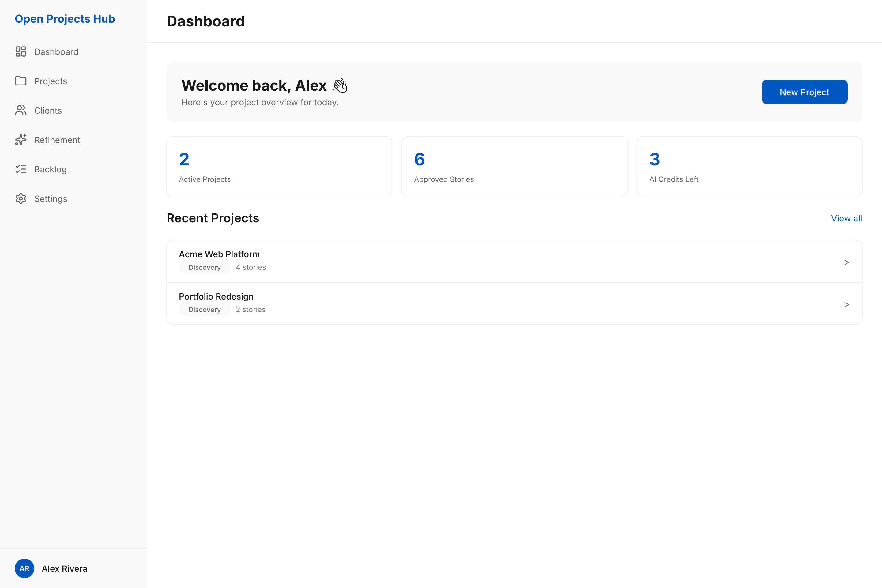The width and height of the screenshot is (882, 588).
Task: Click the New Project button
Action: [x=805, y=92]
